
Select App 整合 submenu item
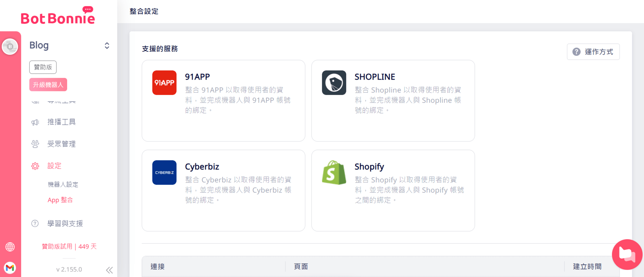(60, 200)
